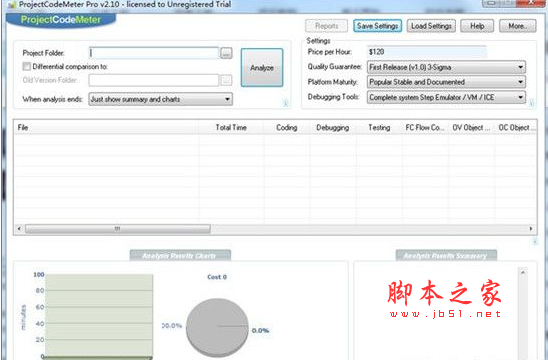Click Load Settings button

coord(431,26)
